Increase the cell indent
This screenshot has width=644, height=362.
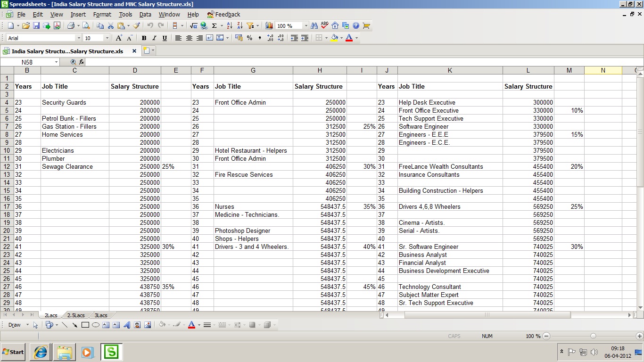(305, 38)
